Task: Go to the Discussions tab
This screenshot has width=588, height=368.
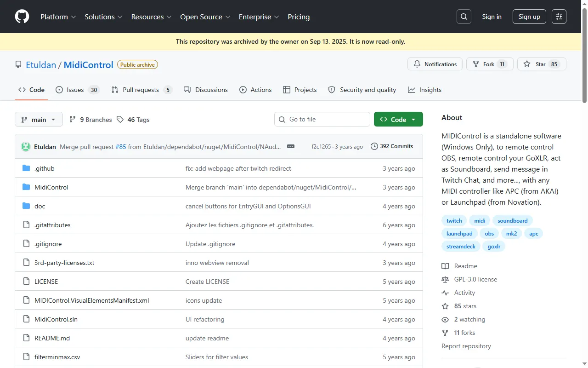Action: [205, 90]
